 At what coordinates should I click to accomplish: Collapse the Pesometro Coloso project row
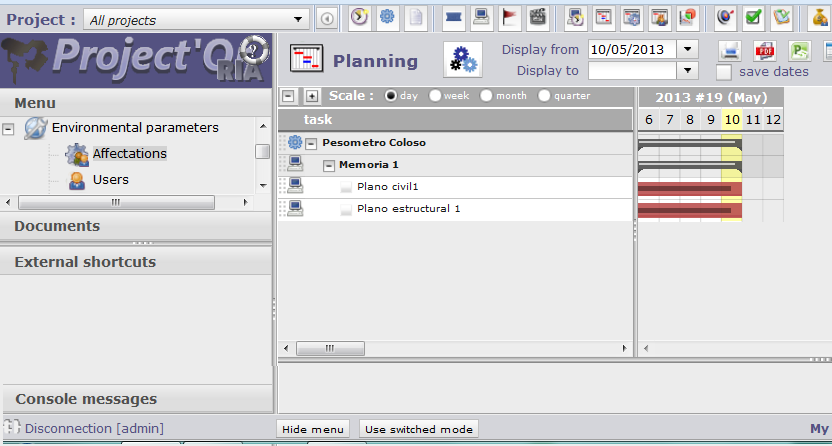[x=311, y=143]
